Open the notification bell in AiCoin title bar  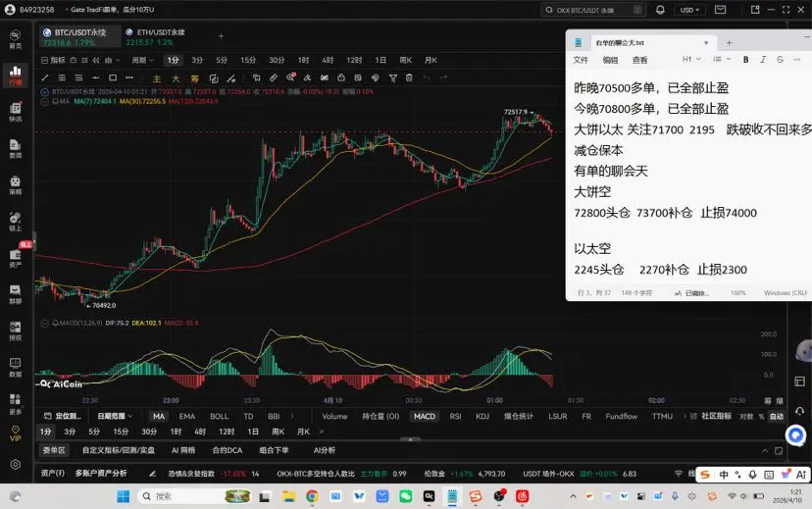click(660, 10)
